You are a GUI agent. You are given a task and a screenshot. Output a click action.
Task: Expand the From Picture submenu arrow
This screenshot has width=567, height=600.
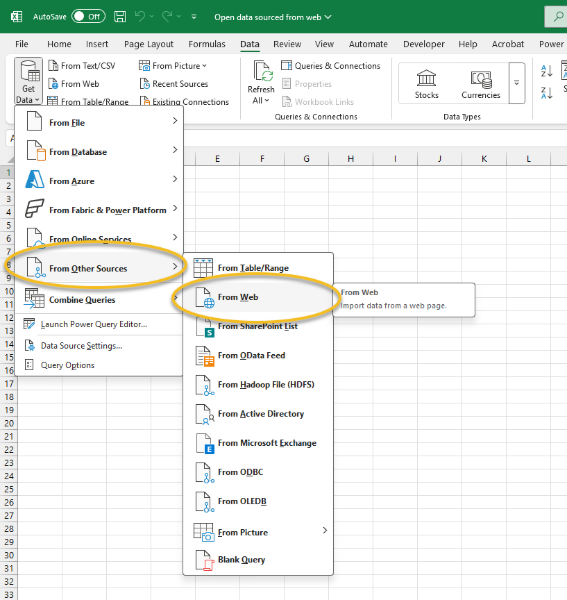coord(325,530)
